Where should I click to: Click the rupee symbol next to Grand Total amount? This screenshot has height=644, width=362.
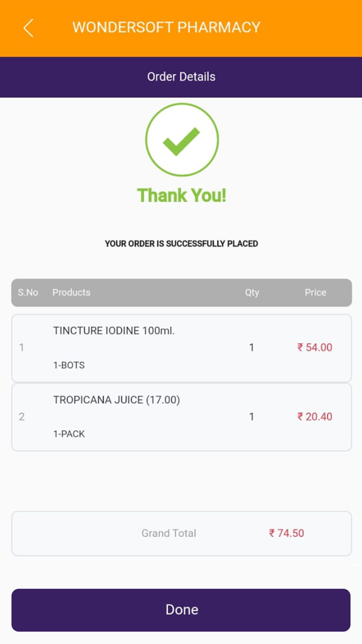click(x=271, y=533)
